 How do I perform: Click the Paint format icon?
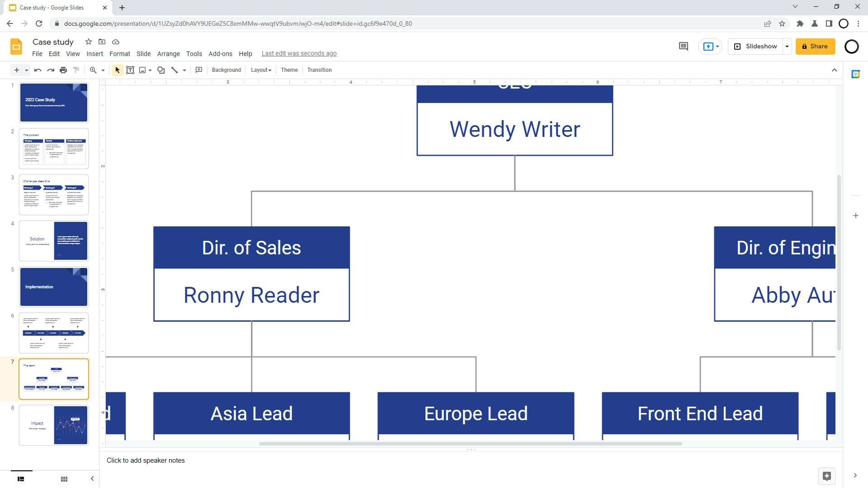click(76, 70)
